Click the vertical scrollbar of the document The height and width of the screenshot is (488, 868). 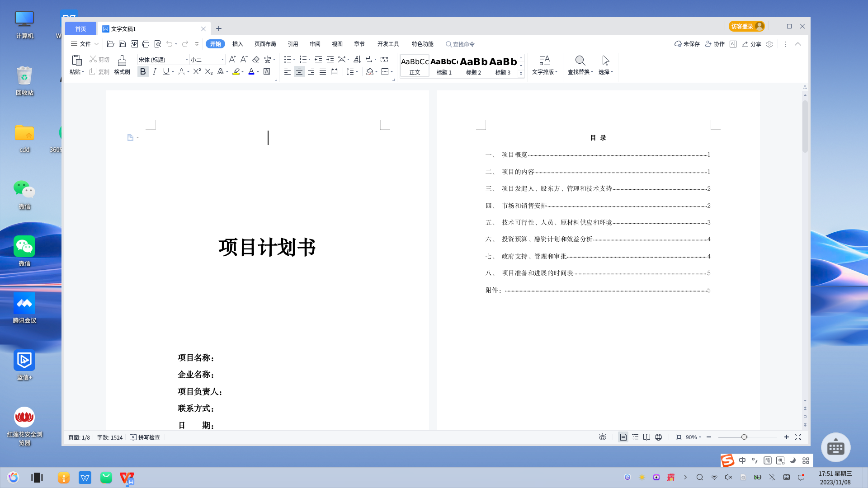[x=805, y=127]
